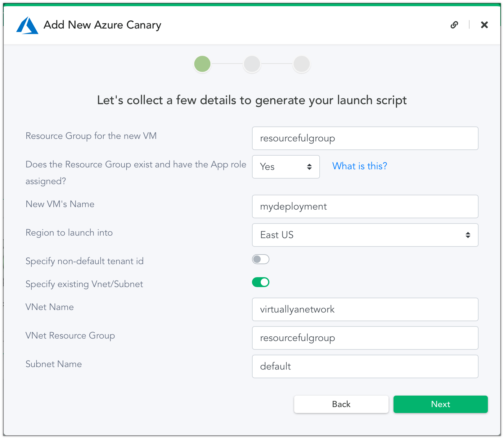
Task: Click 'Resource Group for the new VM' label
Action: (x=91, y=136)
